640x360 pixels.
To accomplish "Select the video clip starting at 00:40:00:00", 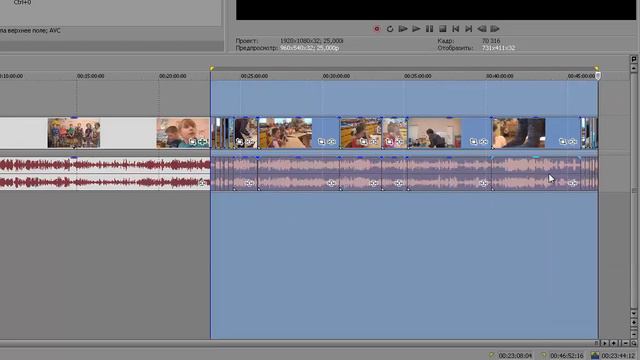I will (x=519, y=133).
